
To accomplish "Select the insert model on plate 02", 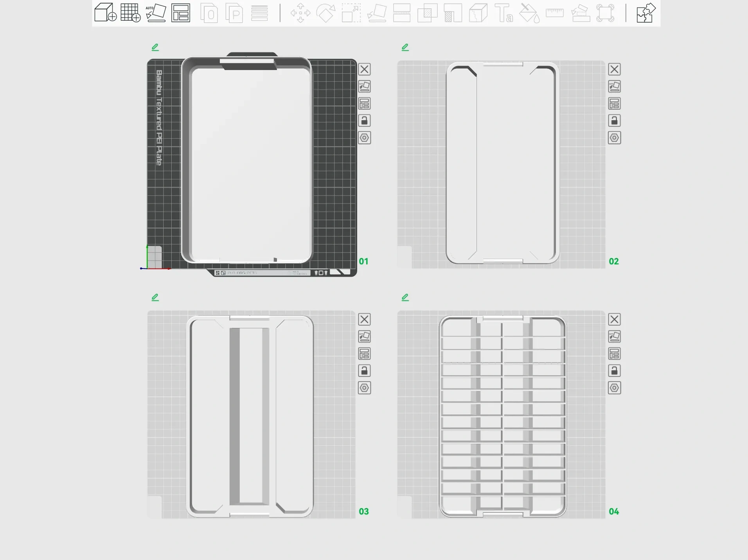I will pos(503,162).
